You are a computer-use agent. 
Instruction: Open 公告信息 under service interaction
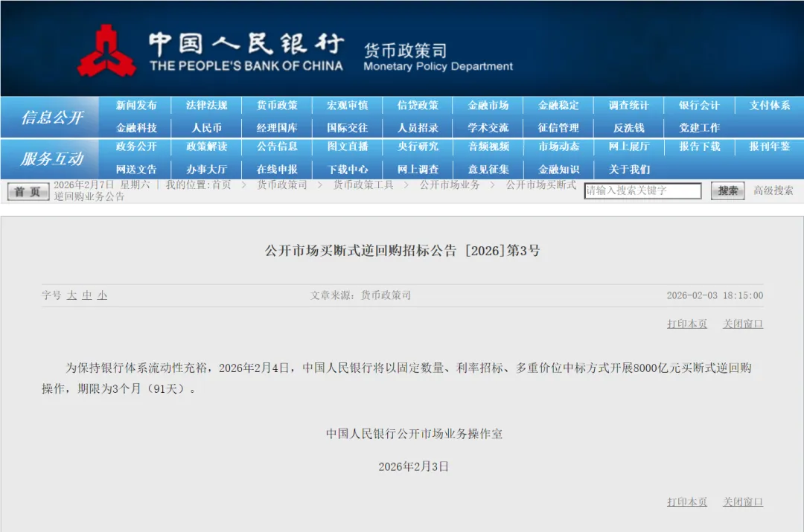coord(277,147)
